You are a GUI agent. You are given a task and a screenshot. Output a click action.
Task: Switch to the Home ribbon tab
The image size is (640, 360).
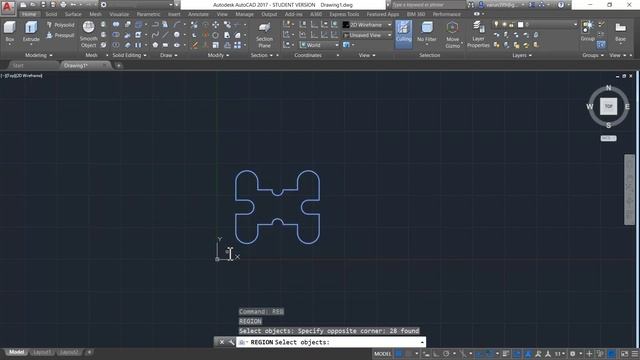pos(29,14)
